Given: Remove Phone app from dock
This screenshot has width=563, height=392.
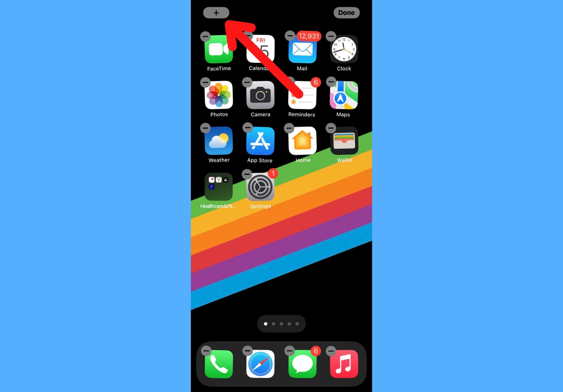Looking at the screenshot, I should coord(208,350).
